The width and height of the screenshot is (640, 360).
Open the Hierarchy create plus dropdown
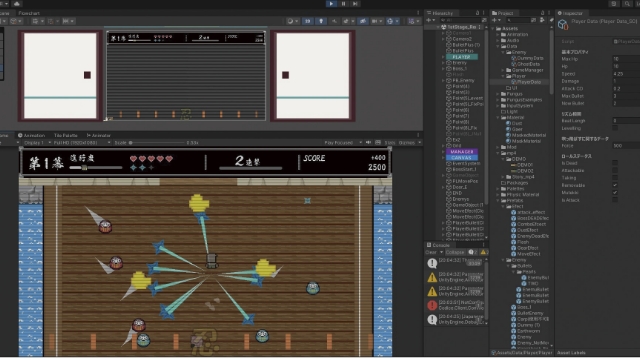click(431, 20)
